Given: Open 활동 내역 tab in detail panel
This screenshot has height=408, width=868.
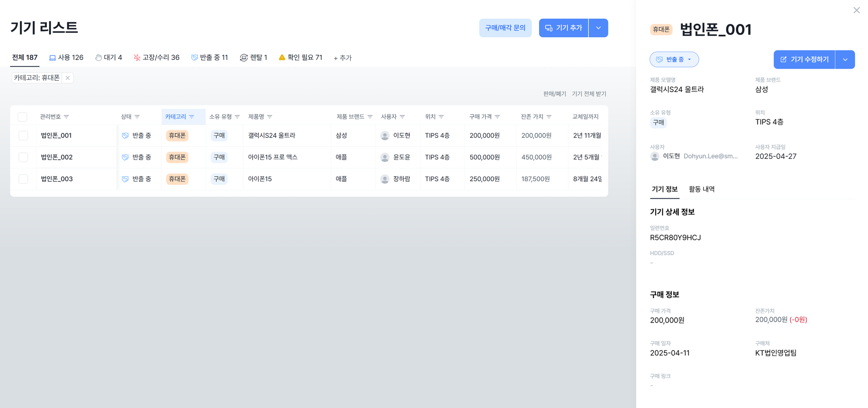Looking at the screenshot, I should pyautogui.click(x=701, y=189).
